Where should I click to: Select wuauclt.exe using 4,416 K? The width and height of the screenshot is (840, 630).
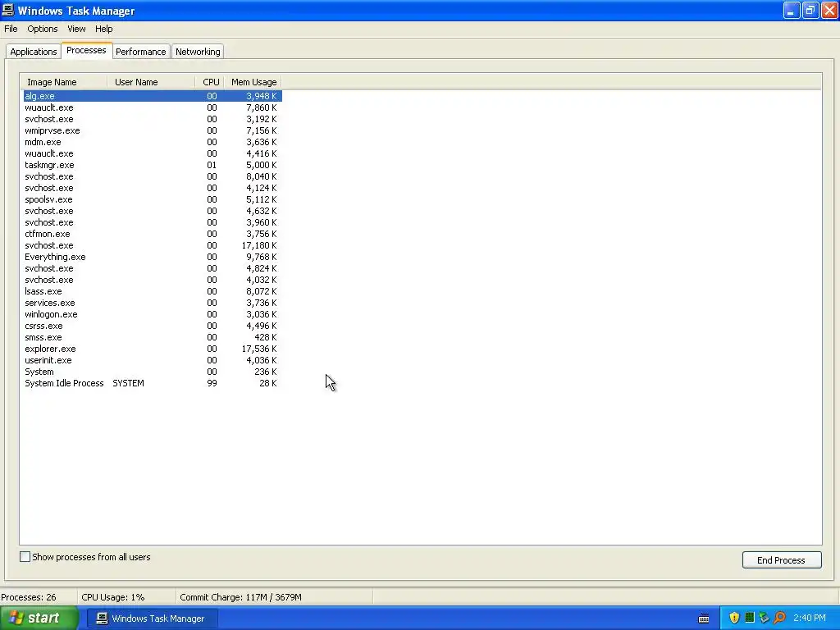click(x=153, y=153)
